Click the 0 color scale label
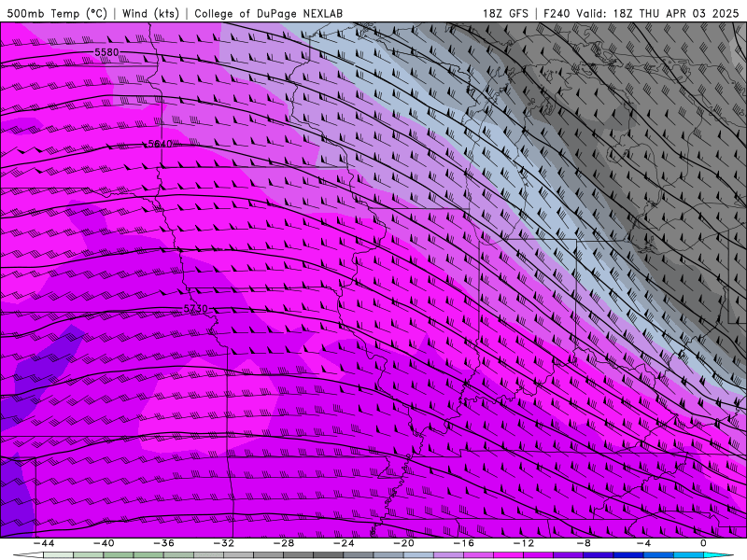 click(x=703, y=543)
